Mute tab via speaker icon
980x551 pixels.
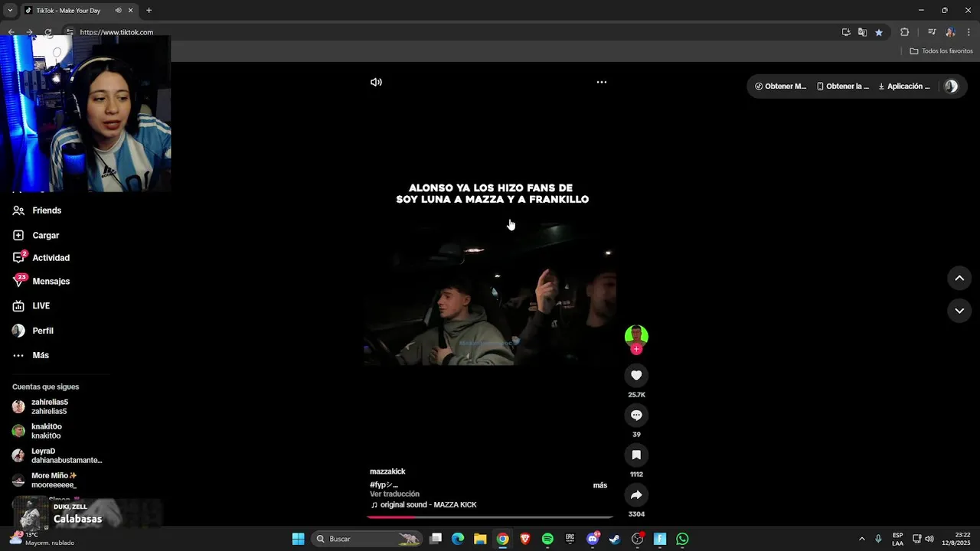[118, 11]
